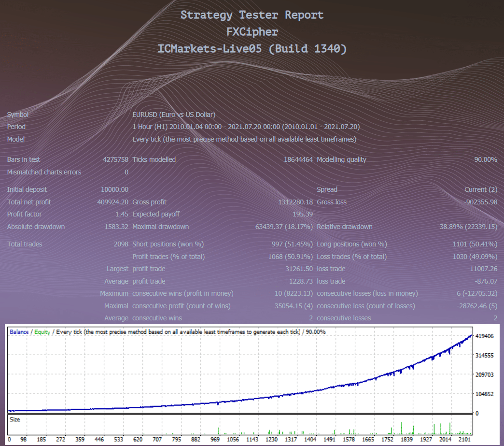
Task: Click the average profit trade value "1228.73"
Action: click(x=301, y=282)
